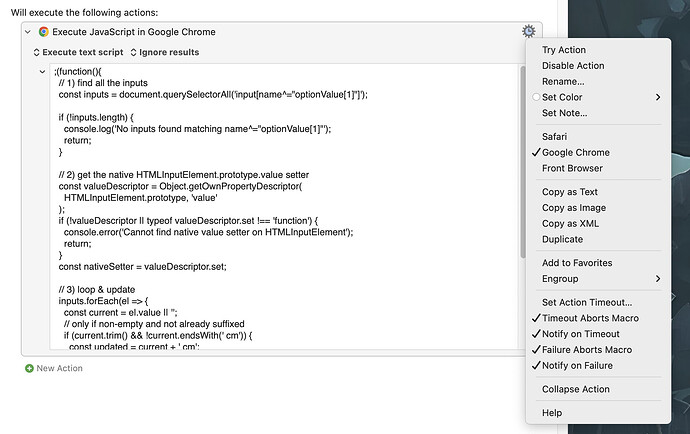Screen dimensions: 690x434
Task: Open the Ignore results popup
Action: [x=165, y=52]
